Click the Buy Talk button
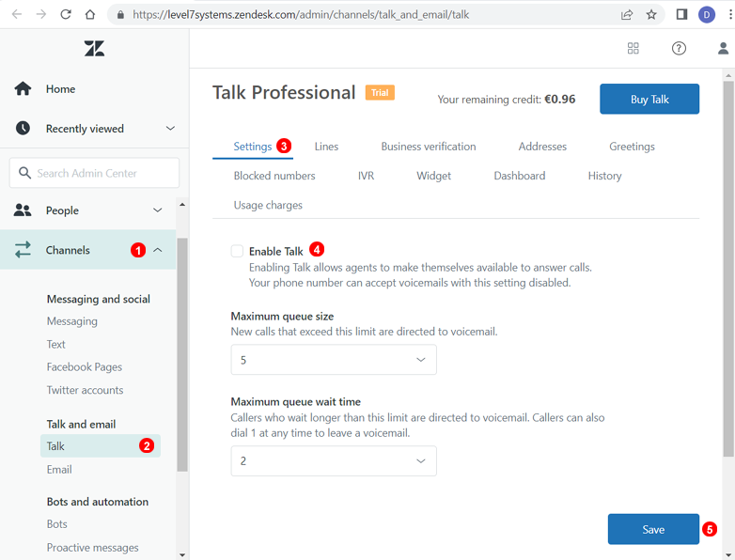This screenshot has height=560, width=735. [649, 99]
